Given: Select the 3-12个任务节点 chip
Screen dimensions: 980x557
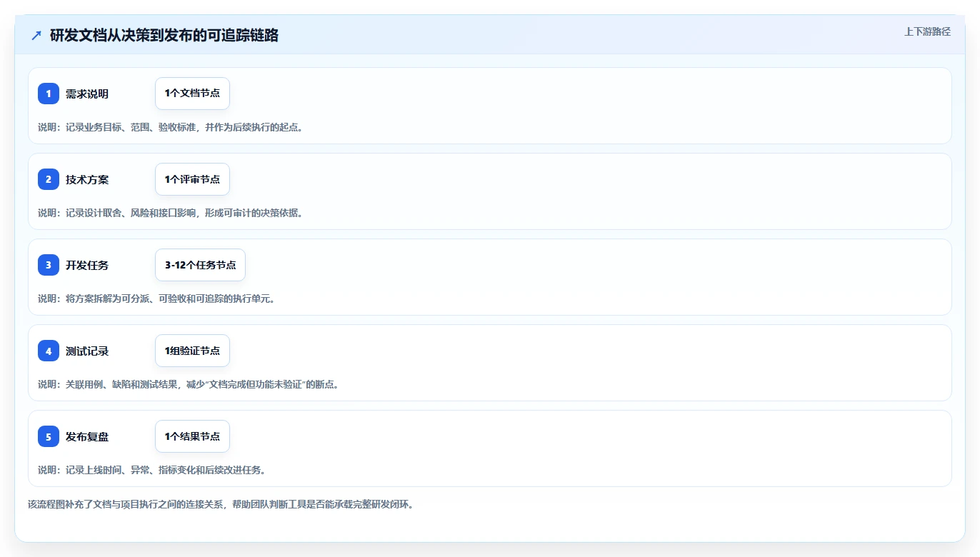Looking at the screenshot, I should coord(200,265).
